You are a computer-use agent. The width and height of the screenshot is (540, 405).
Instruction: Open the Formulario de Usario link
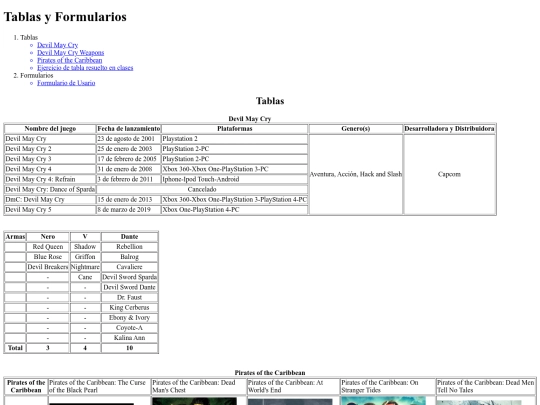click(x=66, y=83)
